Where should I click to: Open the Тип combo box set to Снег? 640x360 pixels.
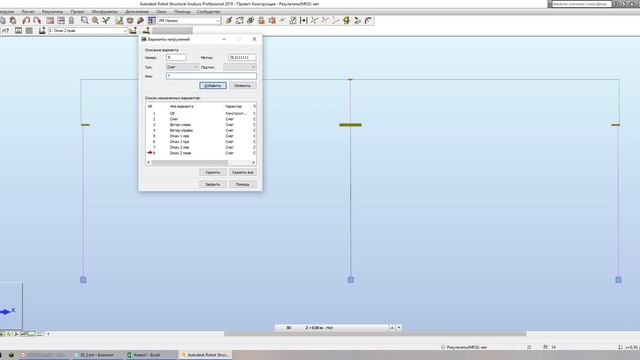(x=182, y=67)
